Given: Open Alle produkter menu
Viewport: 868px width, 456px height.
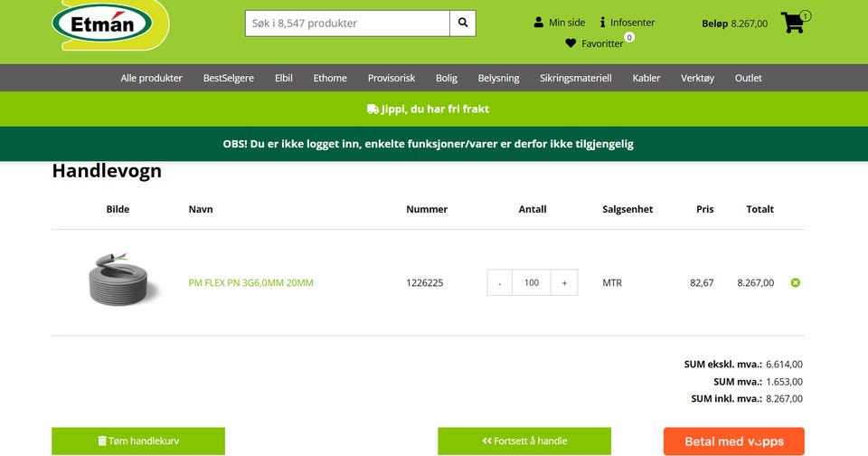Looking at the screenshot, I should [151, 78].
